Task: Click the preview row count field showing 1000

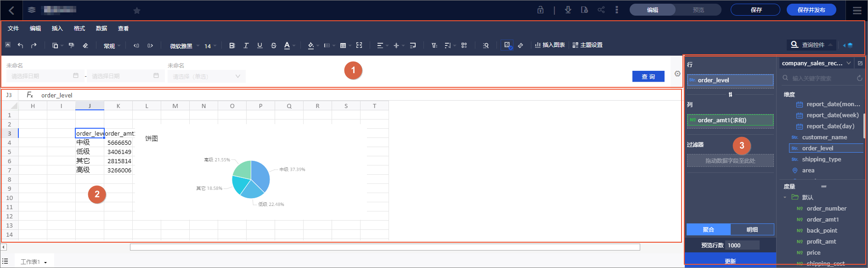Action: point(742,245)
